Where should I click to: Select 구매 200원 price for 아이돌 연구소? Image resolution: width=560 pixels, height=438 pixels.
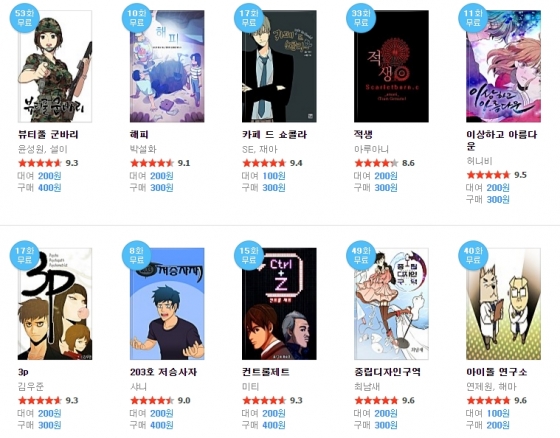488,425
